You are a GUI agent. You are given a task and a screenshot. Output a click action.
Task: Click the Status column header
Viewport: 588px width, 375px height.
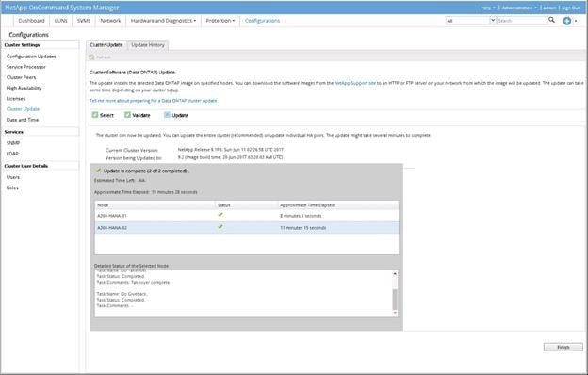(x=246, y=205)
